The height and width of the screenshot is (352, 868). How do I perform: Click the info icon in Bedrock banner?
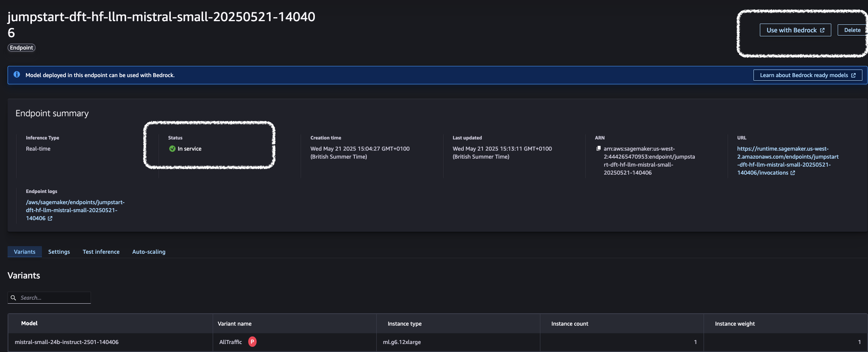pos(17,74)
